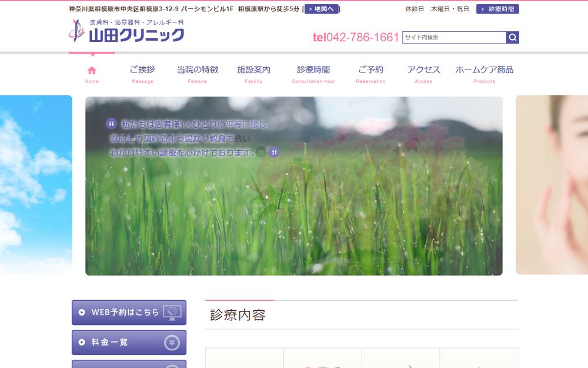588x368 pixels.
Task: Select the woman's face slide at right
Action: coord(552,185)
